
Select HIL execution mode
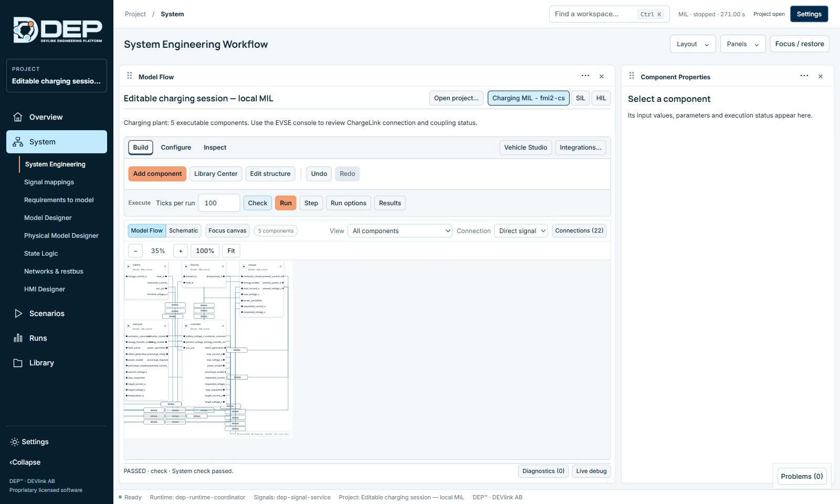click(601, 98)
